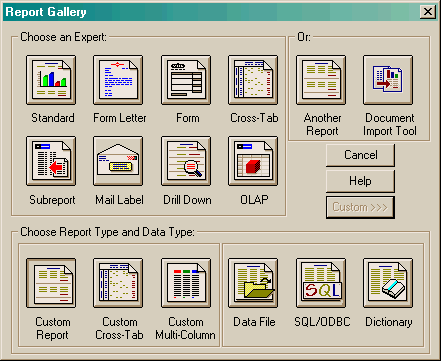This screenshot has height=362, width=442.
Task: Choose the OLAP cube expert
Action: (253, 161)
